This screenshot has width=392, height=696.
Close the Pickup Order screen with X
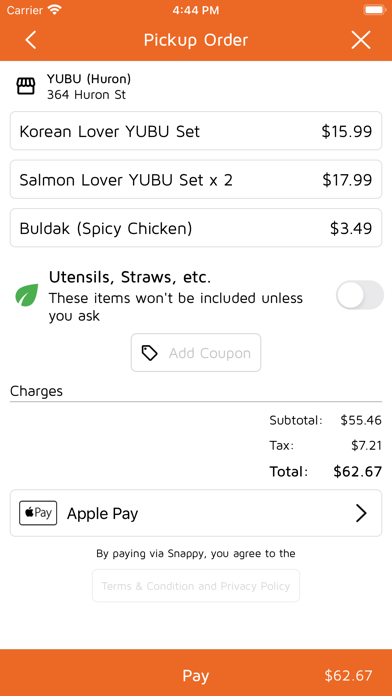360,40
